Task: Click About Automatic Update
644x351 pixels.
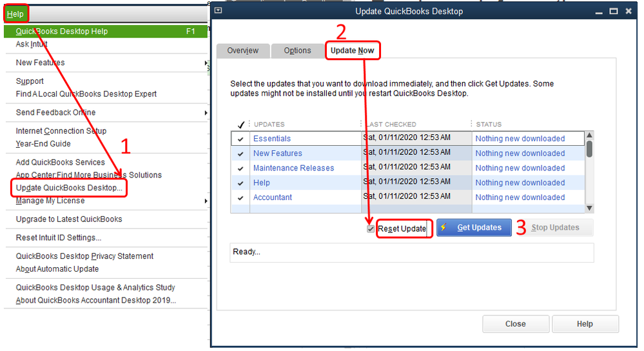Action: coord(57,269)
